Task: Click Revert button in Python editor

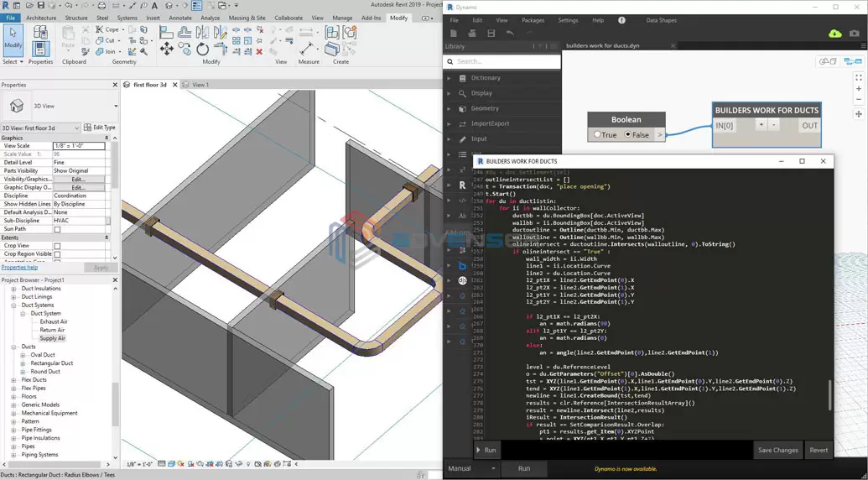Action: [819, 450]
